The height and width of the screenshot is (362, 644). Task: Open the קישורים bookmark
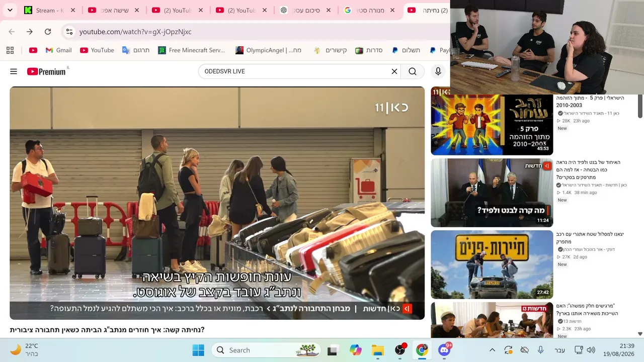pos(330,50)
